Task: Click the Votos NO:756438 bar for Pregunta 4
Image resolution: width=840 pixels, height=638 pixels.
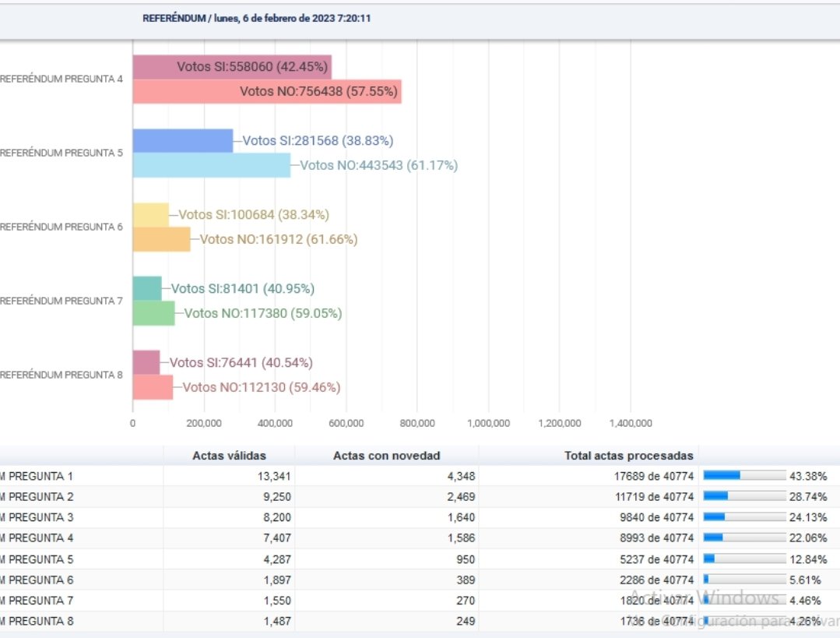Action: [x=267, y=91]
